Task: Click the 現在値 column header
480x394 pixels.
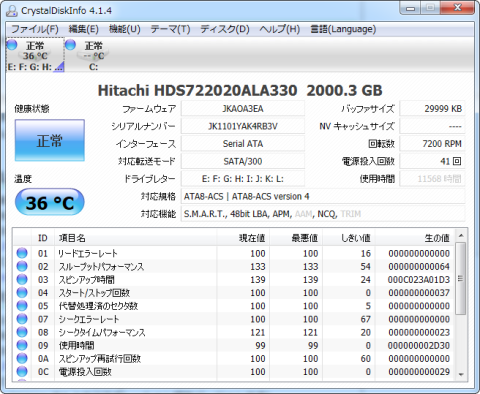Action: (243, 238)
